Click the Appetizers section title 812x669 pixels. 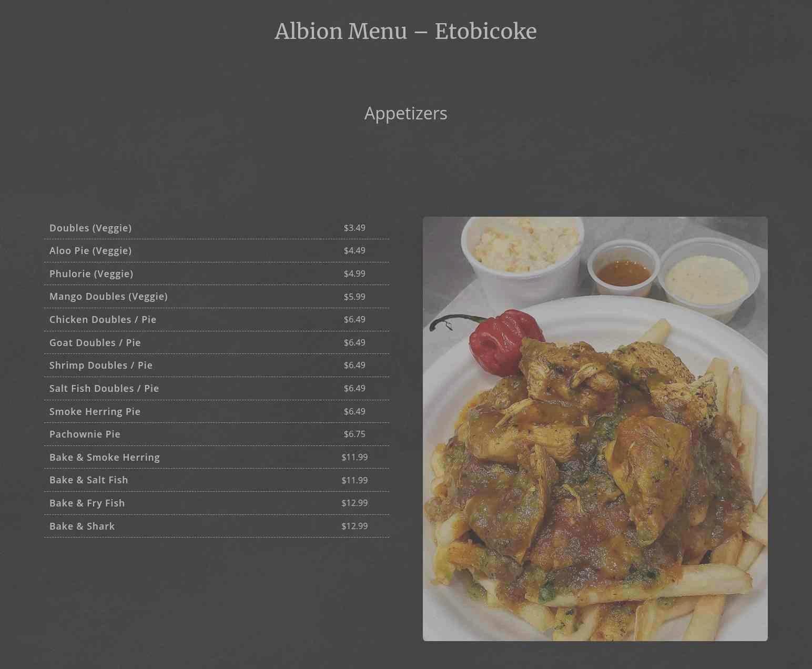[x=405, y=114]
